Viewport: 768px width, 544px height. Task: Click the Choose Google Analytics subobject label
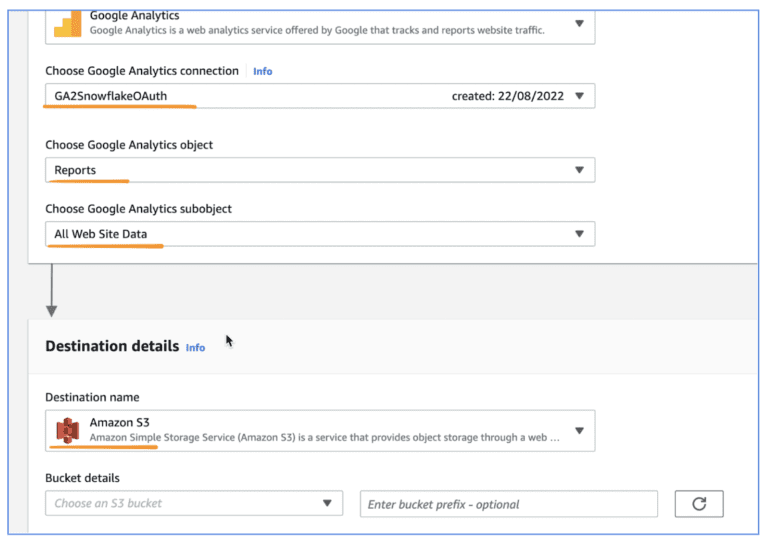click(138, 209)
